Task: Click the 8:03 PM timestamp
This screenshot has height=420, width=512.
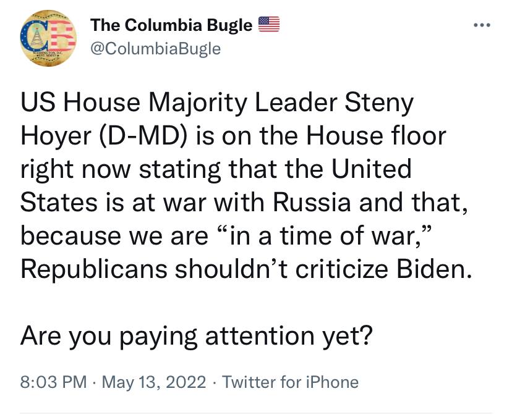Action: [54, 382]
